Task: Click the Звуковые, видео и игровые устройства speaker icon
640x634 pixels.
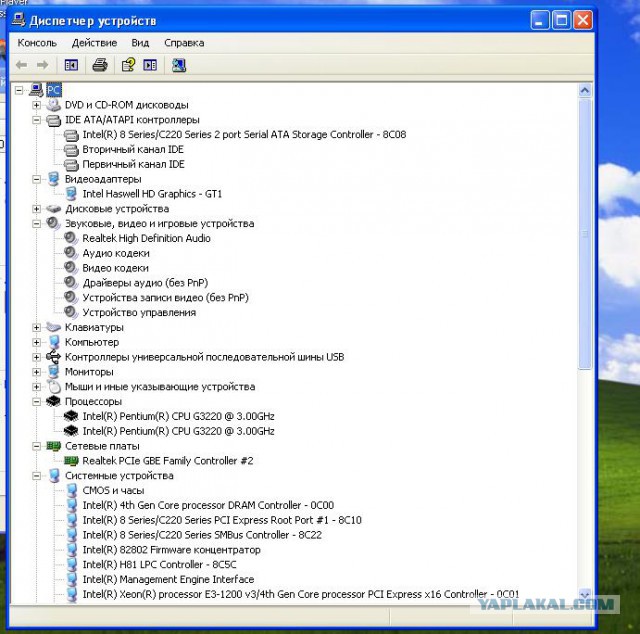Action: point(53,223)
